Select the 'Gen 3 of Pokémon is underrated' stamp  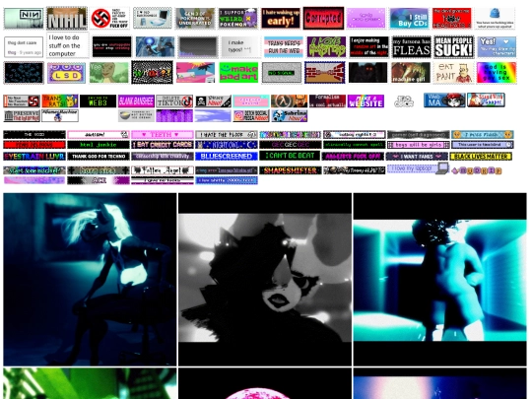[x=195, y=19]
